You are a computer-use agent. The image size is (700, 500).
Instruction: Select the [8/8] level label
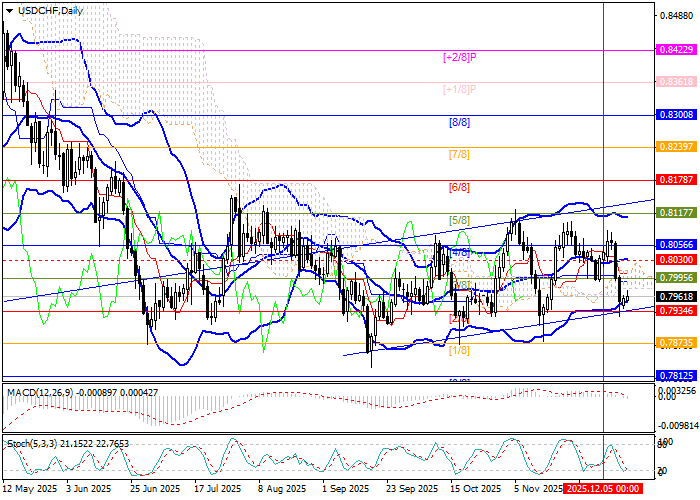pyautogui.click(x=459, y=122)
